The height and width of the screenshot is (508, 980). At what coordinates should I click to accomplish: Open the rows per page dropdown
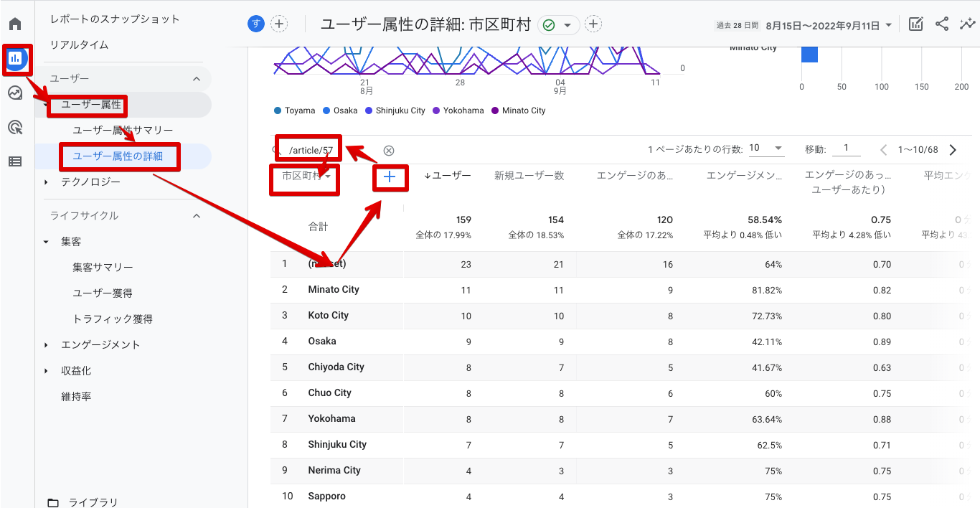tap(766, 149)
